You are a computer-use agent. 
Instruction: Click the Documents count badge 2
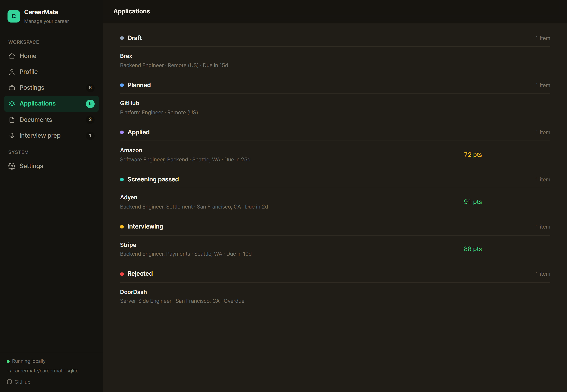[90, 119]
